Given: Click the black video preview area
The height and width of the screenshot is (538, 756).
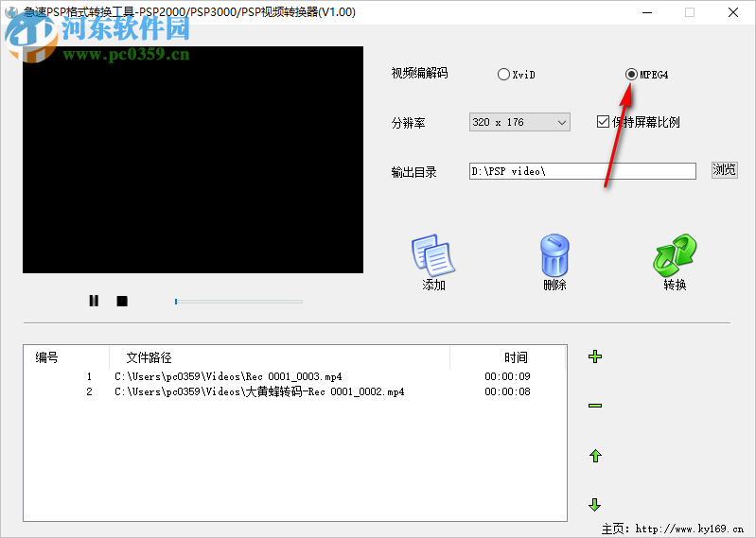Looking at the screenshot, I should point(193,160).
